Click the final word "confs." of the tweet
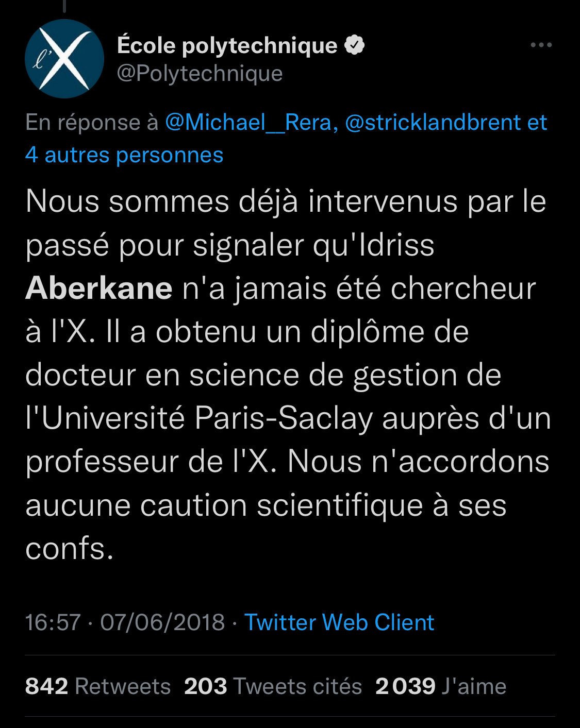The image size is (580, 728). pos(69,549)
